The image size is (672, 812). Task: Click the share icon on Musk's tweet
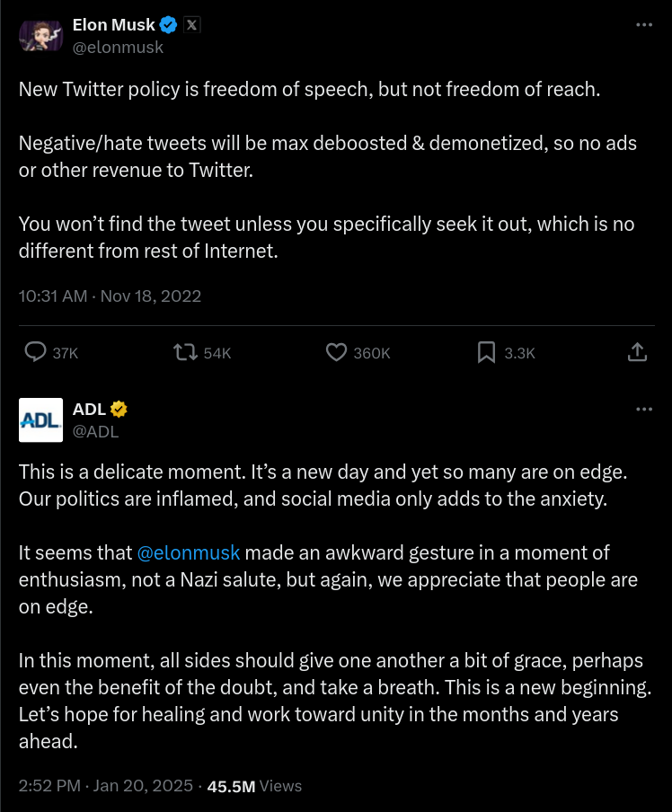637,352
